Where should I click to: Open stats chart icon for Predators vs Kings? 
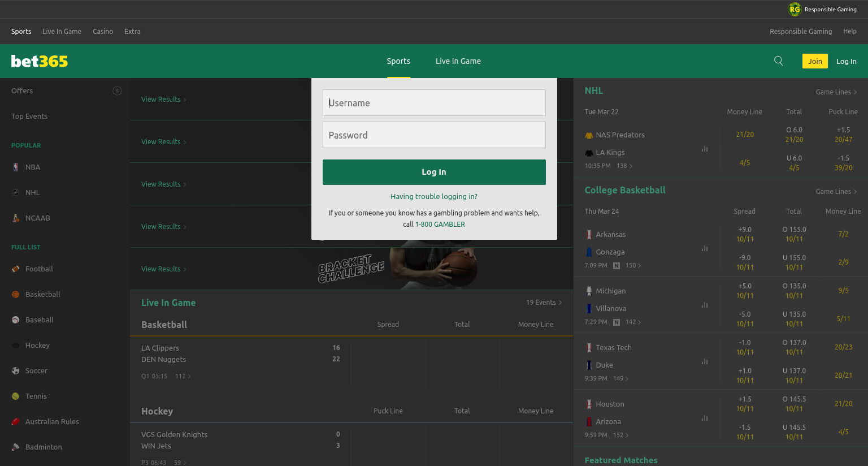pos(705,149)
